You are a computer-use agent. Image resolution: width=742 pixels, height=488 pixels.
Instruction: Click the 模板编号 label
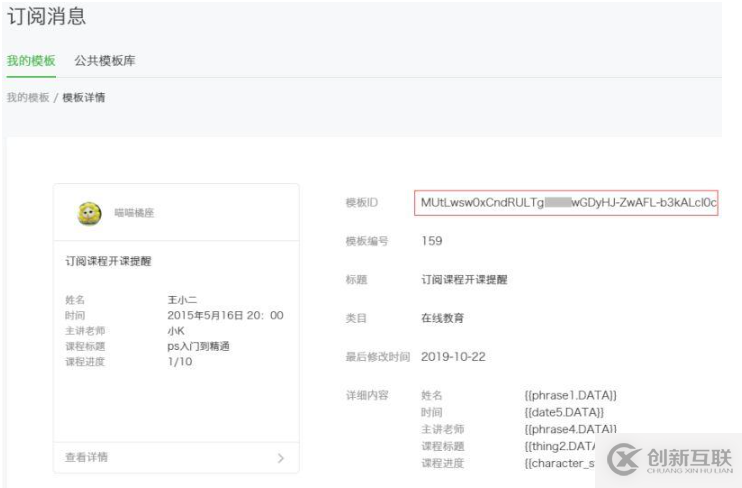coord(367,241)
